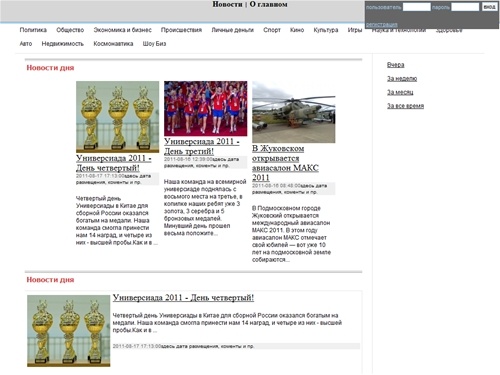This screenshot has height=375, width=500.
Task: Open headline Универсиада 2011 - День четвертый in top row
Action: point(114,163)
